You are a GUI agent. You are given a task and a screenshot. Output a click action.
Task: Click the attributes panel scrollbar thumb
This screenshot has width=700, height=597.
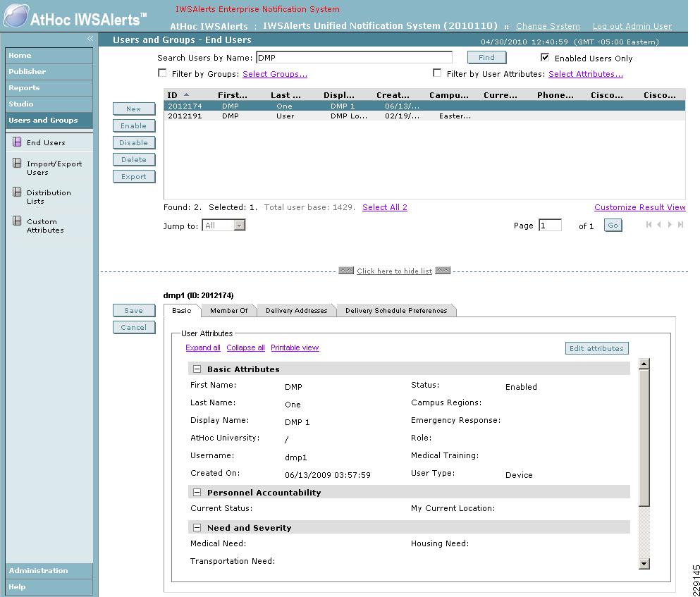pos(644,438)
